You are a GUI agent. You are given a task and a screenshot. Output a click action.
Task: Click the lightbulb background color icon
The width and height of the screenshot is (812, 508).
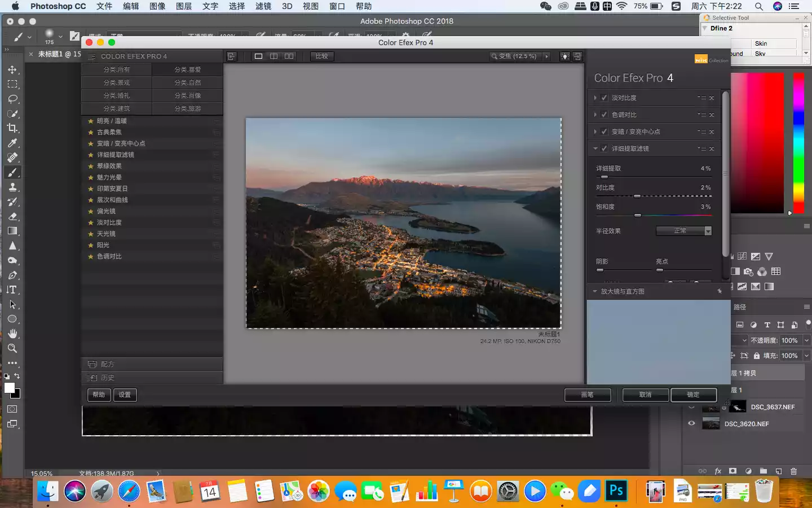(564, 56)
